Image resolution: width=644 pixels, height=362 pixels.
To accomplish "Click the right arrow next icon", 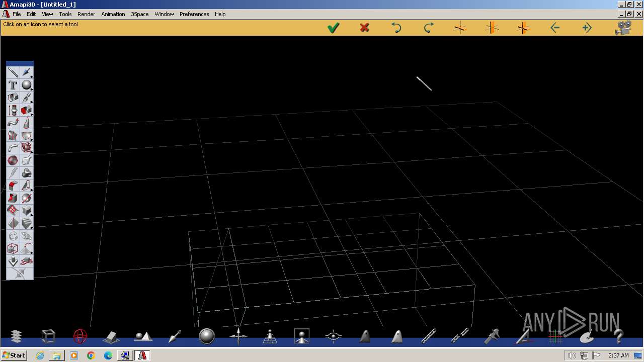I will coord(587,28).
